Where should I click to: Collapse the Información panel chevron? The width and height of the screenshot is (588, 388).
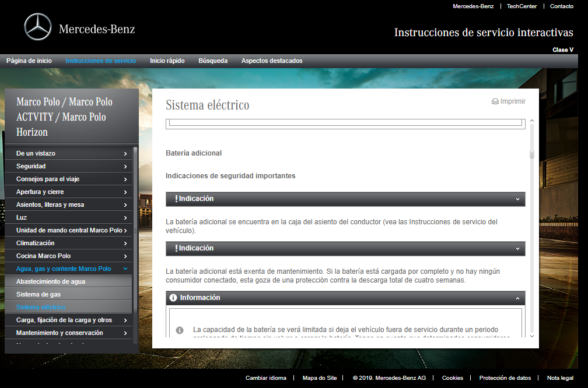tap(517, 298)
